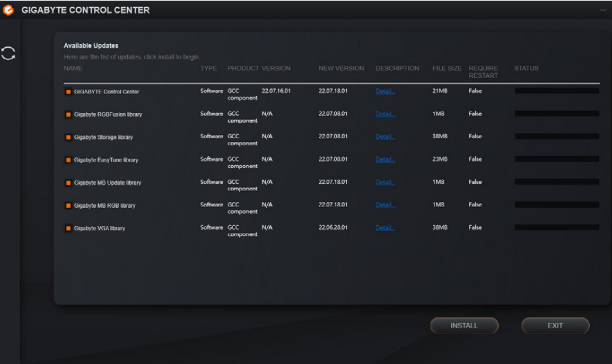Deselect the Gigabyte VGA library checkbox
612x364 pixels.
pos(68,228)
